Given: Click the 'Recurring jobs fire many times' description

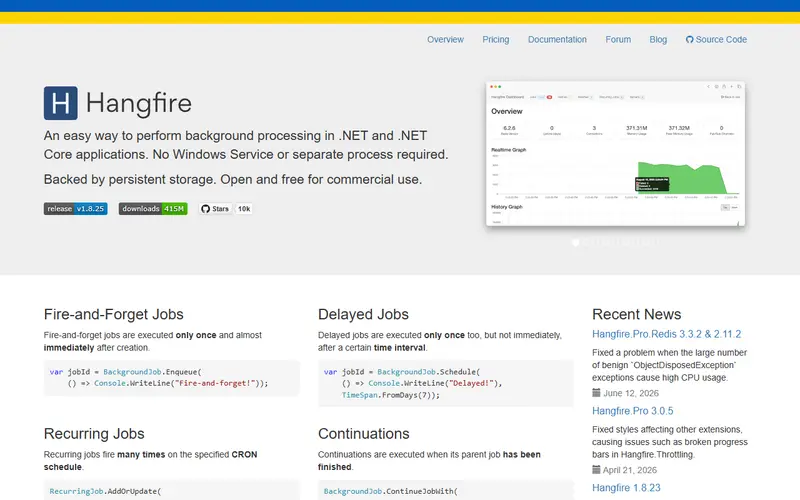Looking at the screenshot, I should (151, 461).
